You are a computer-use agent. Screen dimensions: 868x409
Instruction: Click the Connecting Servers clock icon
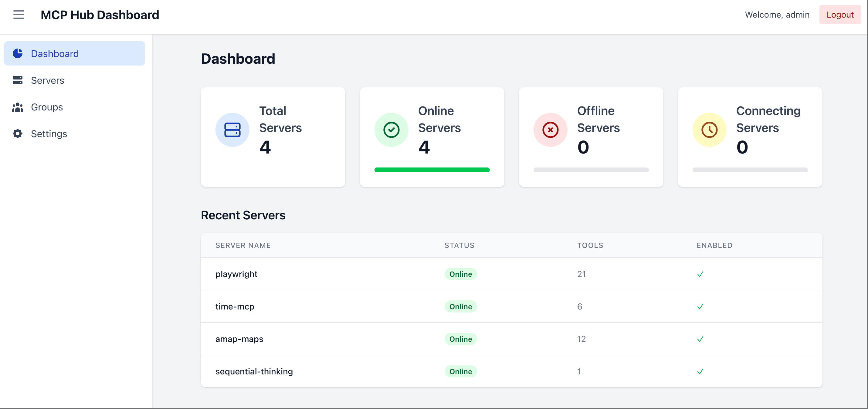click(709, 130)
